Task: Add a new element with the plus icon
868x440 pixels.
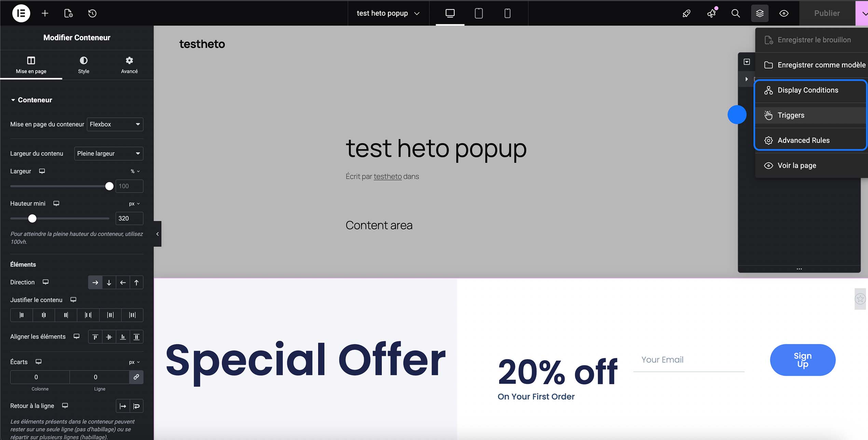Action: point(45,13)
